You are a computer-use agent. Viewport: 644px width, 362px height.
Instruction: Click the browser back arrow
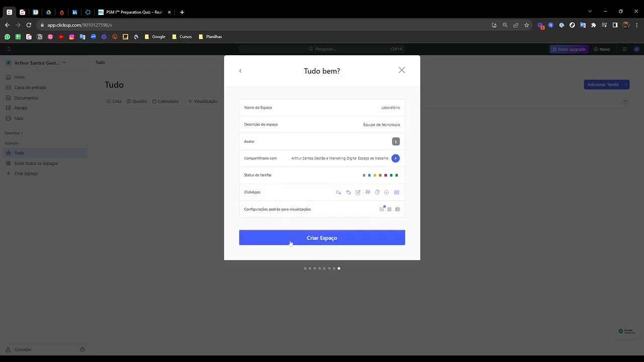pos(7,25)
